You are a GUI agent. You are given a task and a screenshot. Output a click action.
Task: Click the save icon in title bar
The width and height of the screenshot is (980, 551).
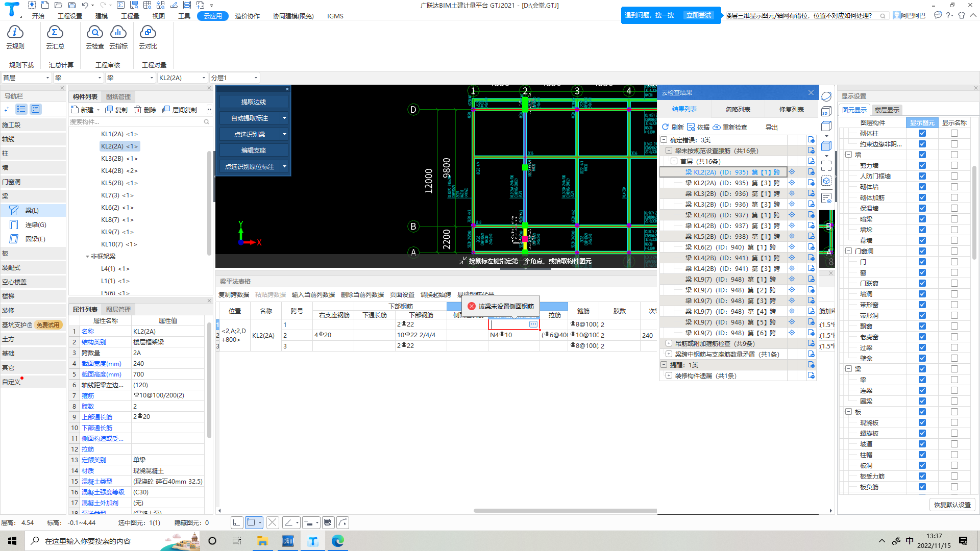point(71,5)
